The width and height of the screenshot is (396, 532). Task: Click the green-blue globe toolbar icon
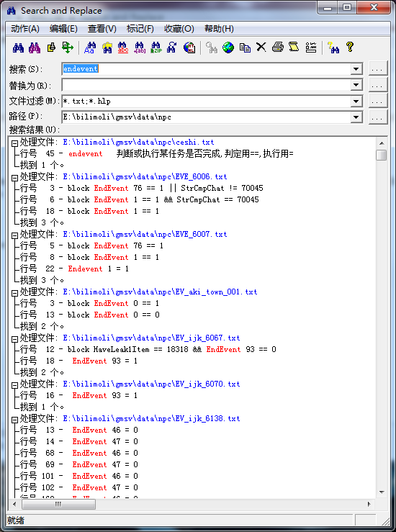[228, 48]
